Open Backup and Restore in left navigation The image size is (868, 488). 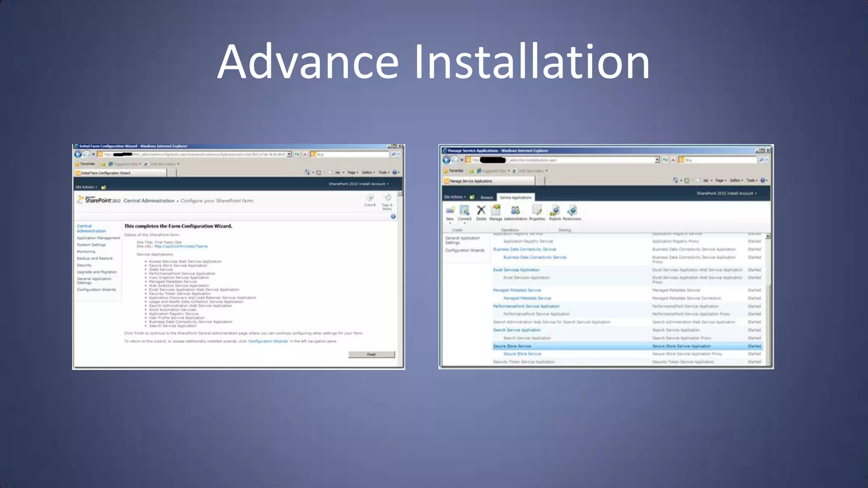coord(95,258)
